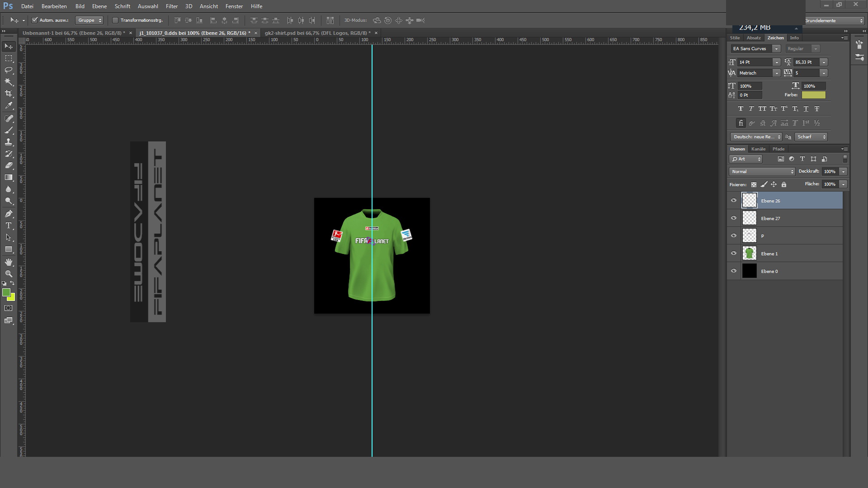Screen dimensions: 868x488
Task: Select the Eraser tool
Action: point(9,165)
